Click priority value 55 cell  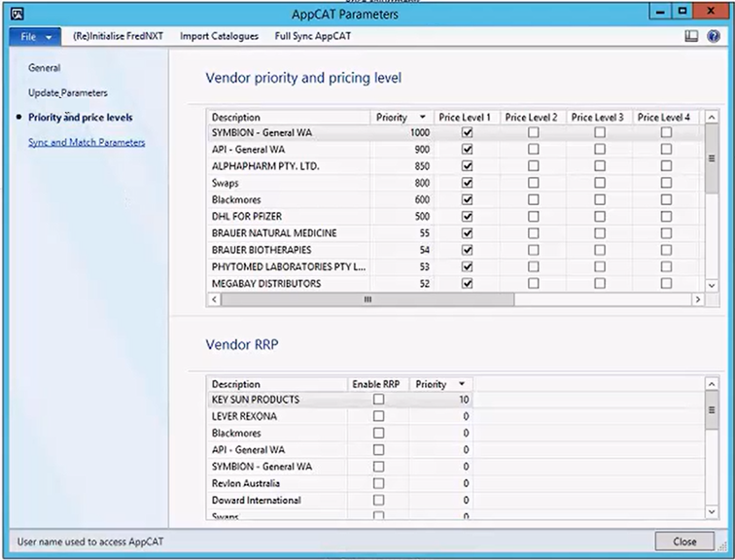402,233
